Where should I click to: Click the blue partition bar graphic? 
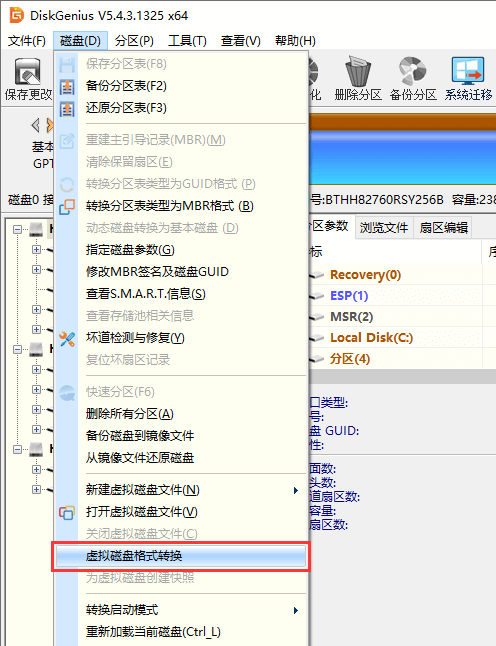(x=402, y=158)
